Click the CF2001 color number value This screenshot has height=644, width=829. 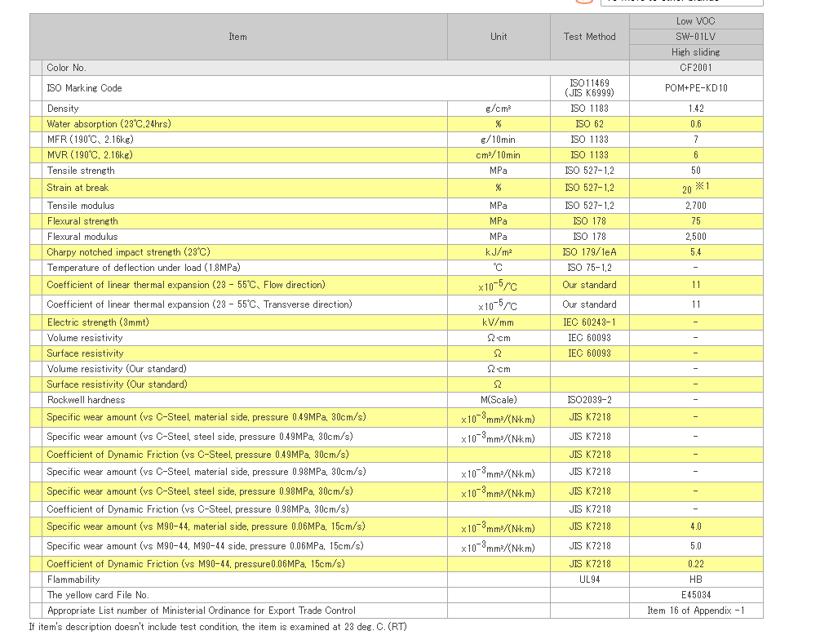click(x=696, y=68)
